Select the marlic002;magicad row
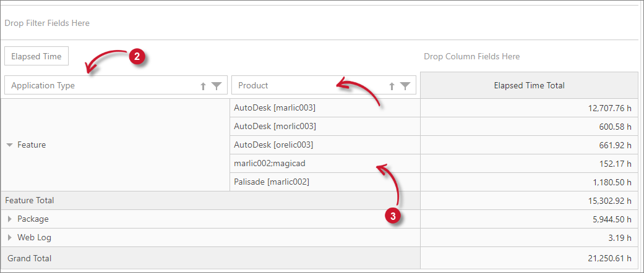The width and height of the screenshot is (644, 273). click(x=325, y=163)
